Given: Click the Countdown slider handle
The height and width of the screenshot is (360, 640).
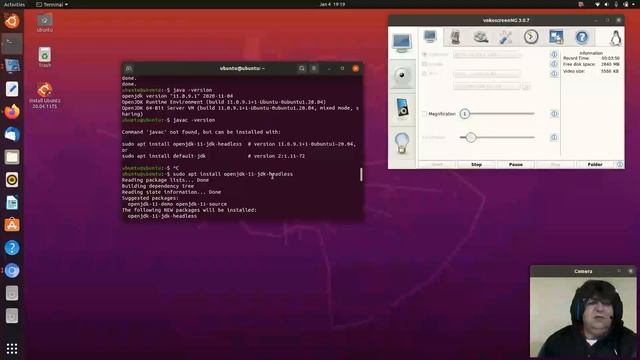Looking at the screenshot, I should (x=471, y=138).
